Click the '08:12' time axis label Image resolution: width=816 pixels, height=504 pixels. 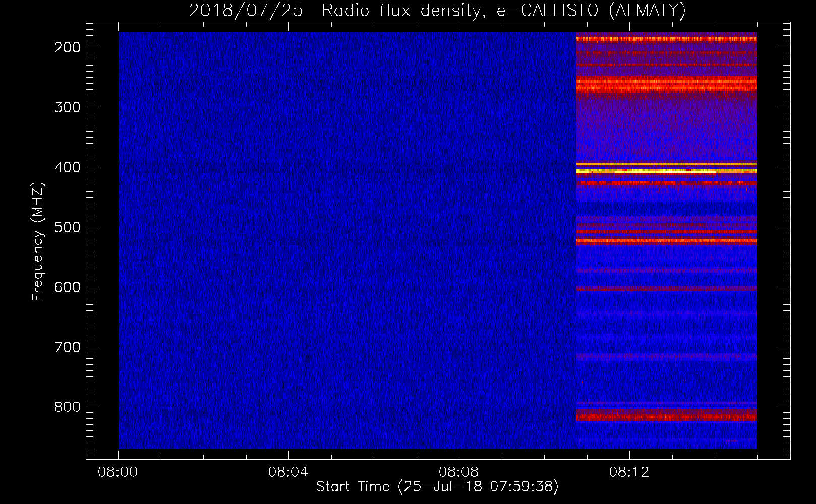[x=629, y=472]
